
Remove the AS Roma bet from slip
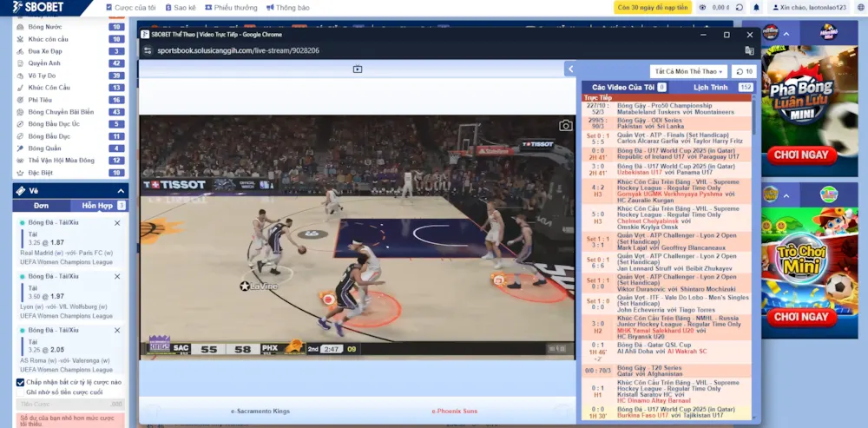[x=117, y=330]
